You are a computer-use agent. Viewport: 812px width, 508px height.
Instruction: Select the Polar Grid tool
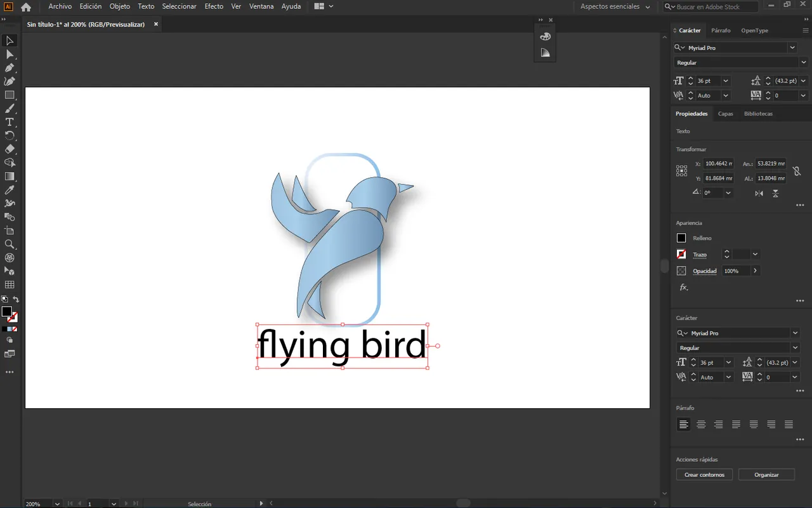pos(10,258)
